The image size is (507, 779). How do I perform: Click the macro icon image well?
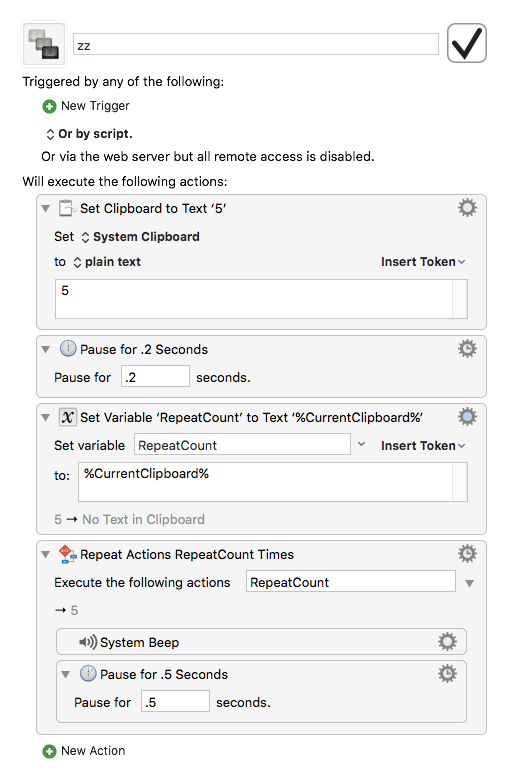click(44, 44)
